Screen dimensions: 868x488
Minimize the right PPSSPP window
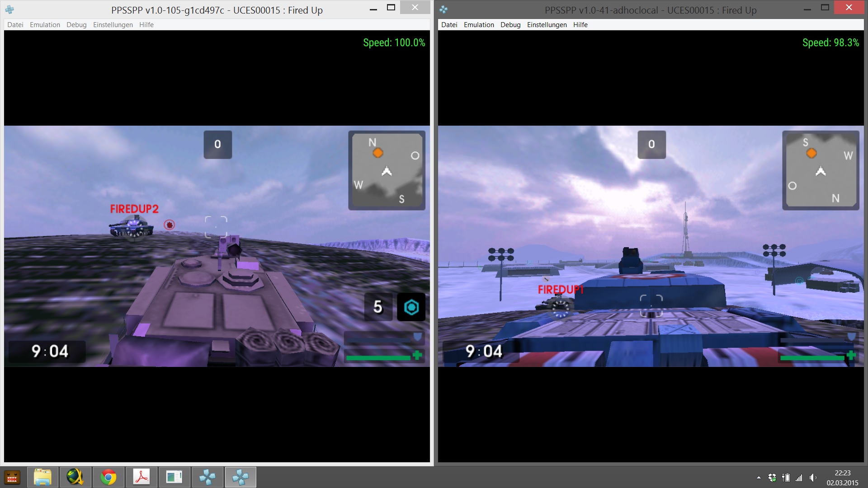coord(807,9)
